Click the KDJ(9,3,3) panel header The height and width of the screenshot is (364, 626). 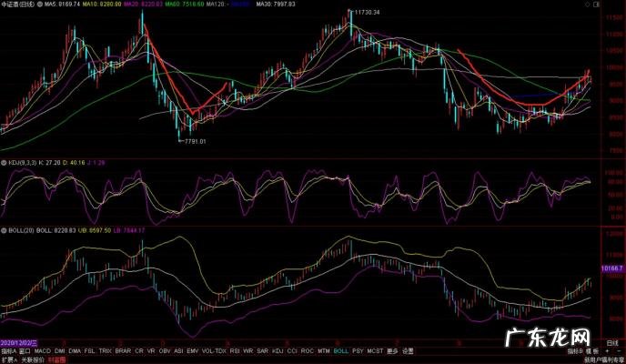tap(20, 162)
